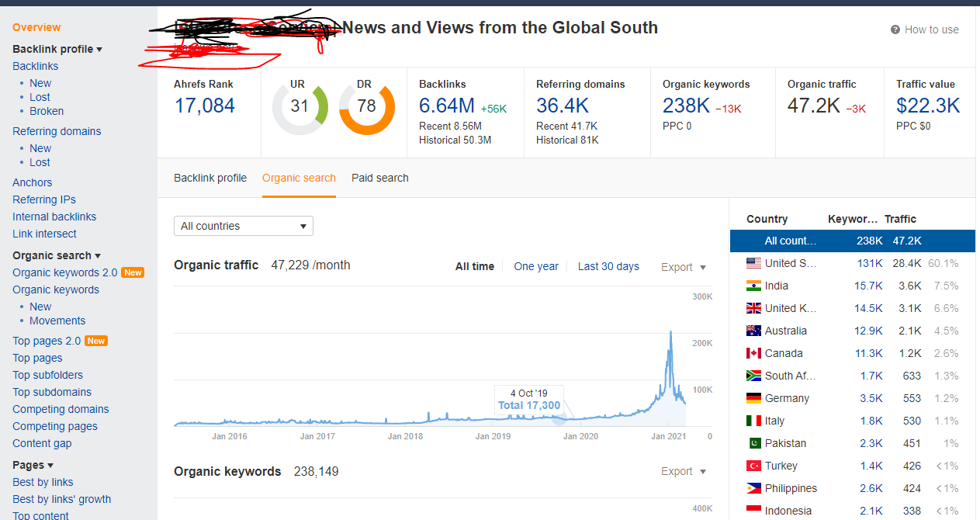This screenshot has height=520, width=980.
Task: Select the All time range
Action: pyautogui.click(x=474, y=266)
